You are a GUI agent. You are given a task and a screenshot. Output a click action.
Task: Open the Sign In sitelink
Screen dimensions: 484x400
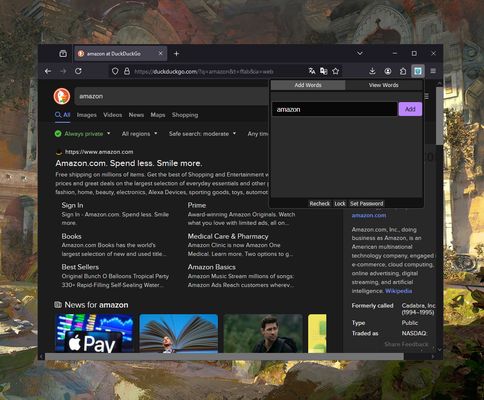pos(72,205)
